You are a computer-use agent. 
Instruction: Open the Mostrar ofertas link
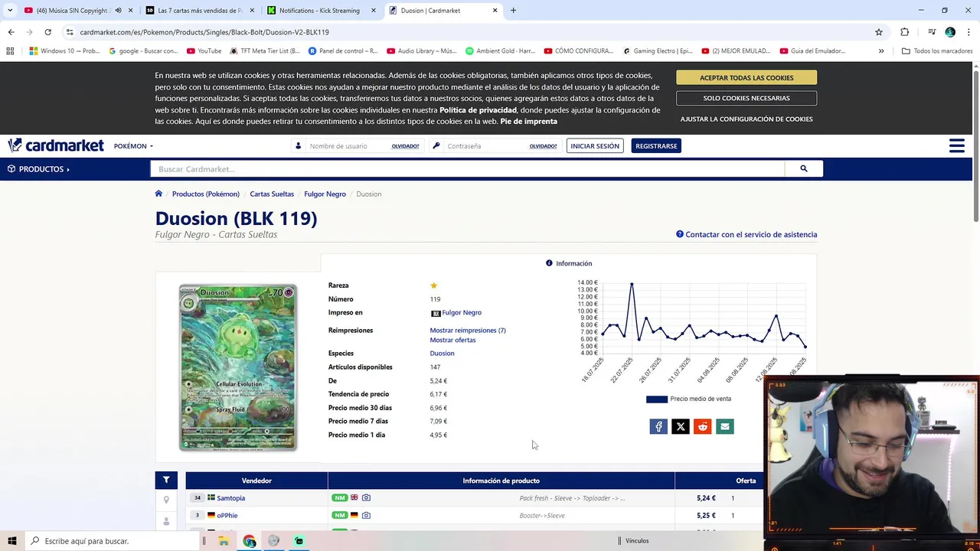(452, 340)
